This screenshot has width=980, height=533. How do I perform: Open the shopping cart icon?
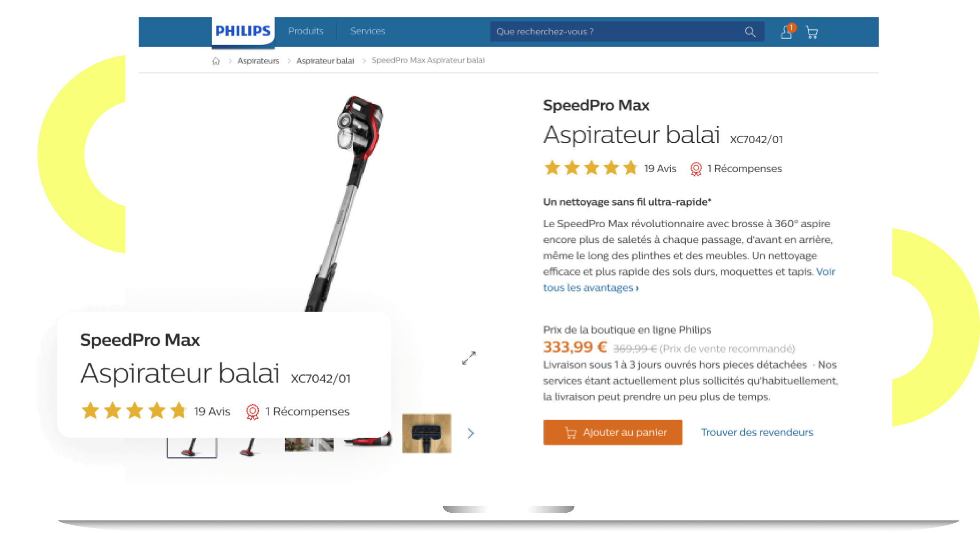pyautogui.click(x=812, y=32)
